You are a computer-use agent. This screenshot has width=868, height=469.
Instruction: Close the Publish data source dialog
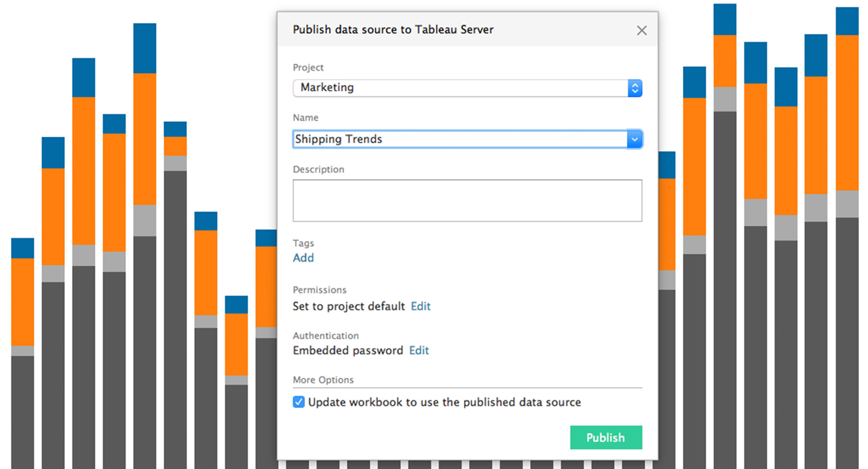coord(642,30)
